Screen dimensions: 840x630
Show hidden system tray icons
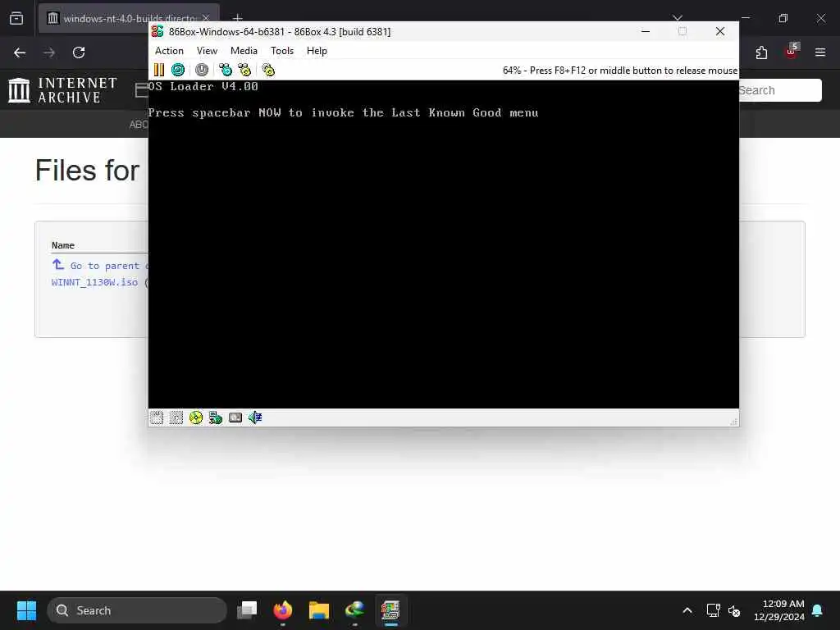687,610
